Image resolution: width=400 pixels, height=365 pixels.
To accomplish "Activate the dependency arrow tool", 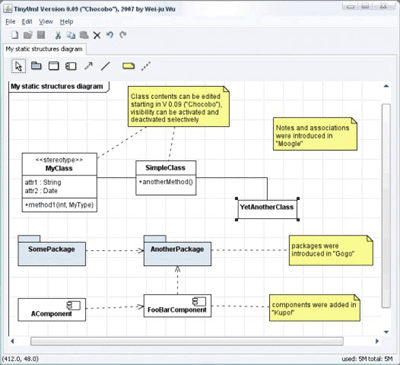I will (x=88, y=66).
